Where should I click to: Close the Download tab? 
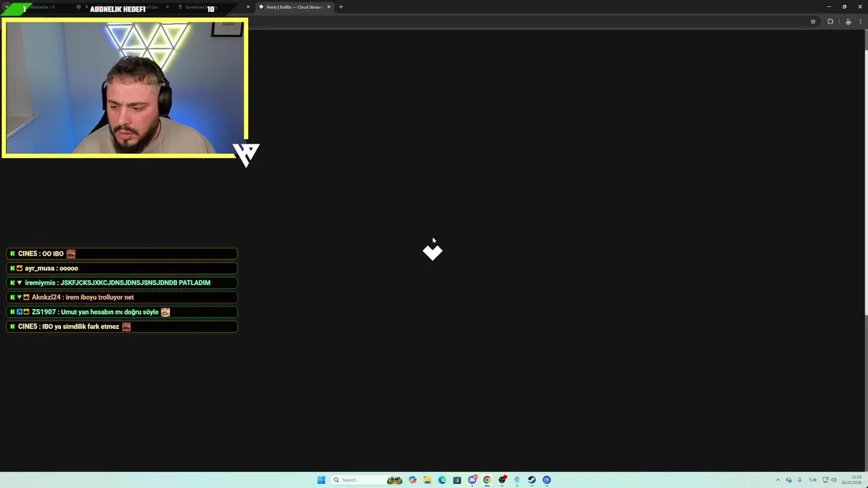[x=248, y=7]
